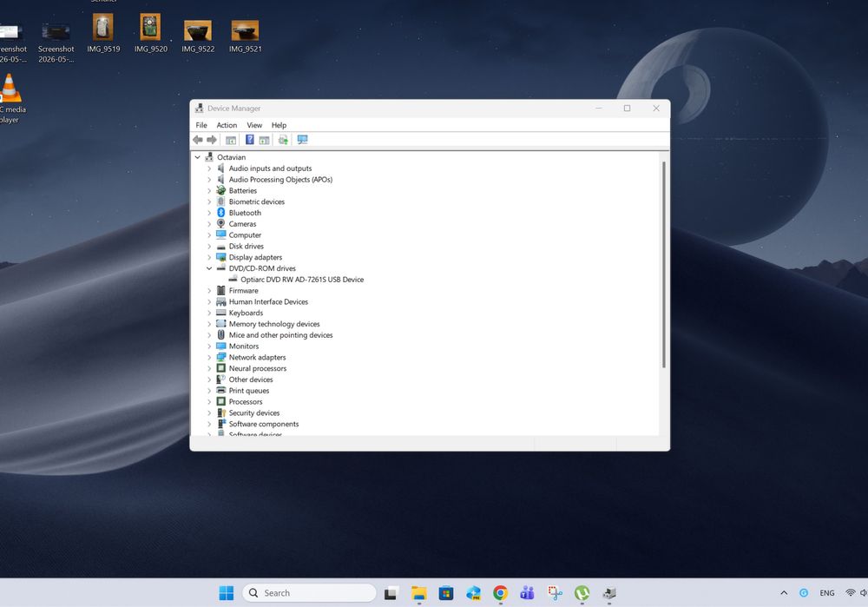Collapse the DVD/CD-ROM drives category
Screen dimensions: 868x607
click(209, 268)
